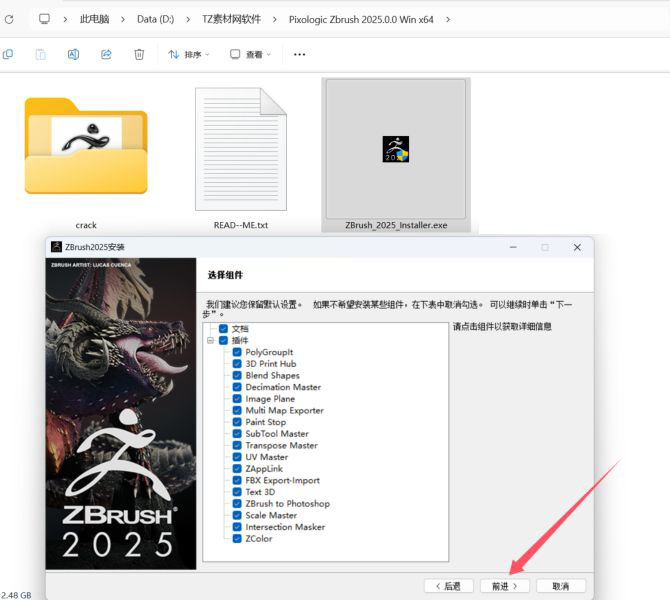Toggle the 文档 checkbox

223,329
